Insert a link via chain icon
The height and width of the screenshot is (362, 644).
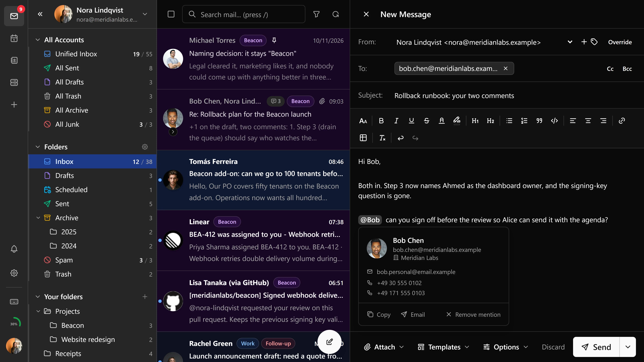[622, 121]
